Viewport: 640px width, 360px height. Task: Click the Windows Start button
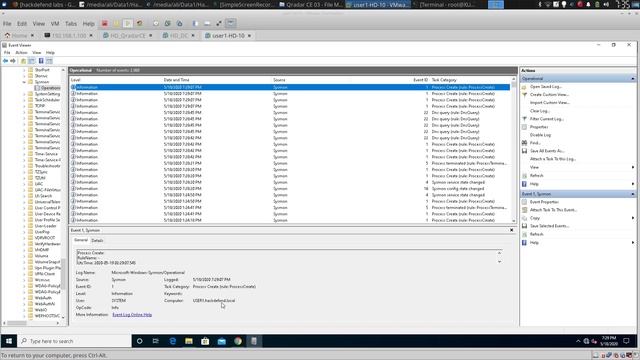(x=9, y=341)
